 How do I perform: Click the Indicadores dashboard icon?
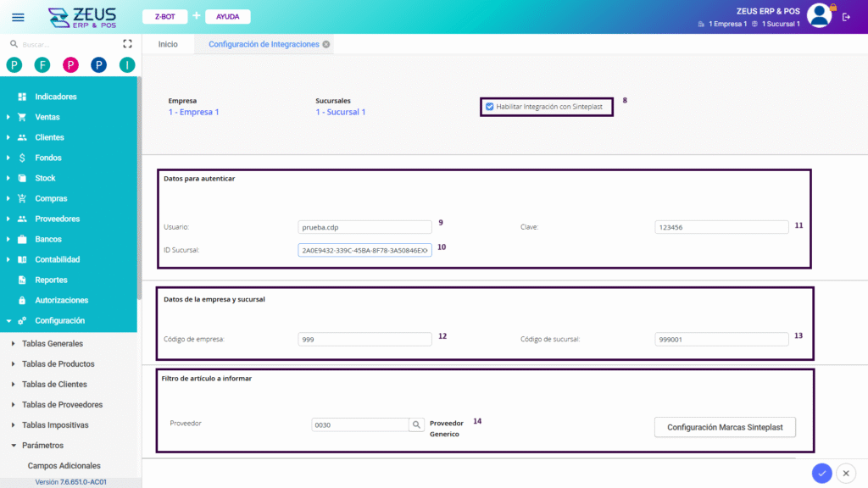[22, 97]
